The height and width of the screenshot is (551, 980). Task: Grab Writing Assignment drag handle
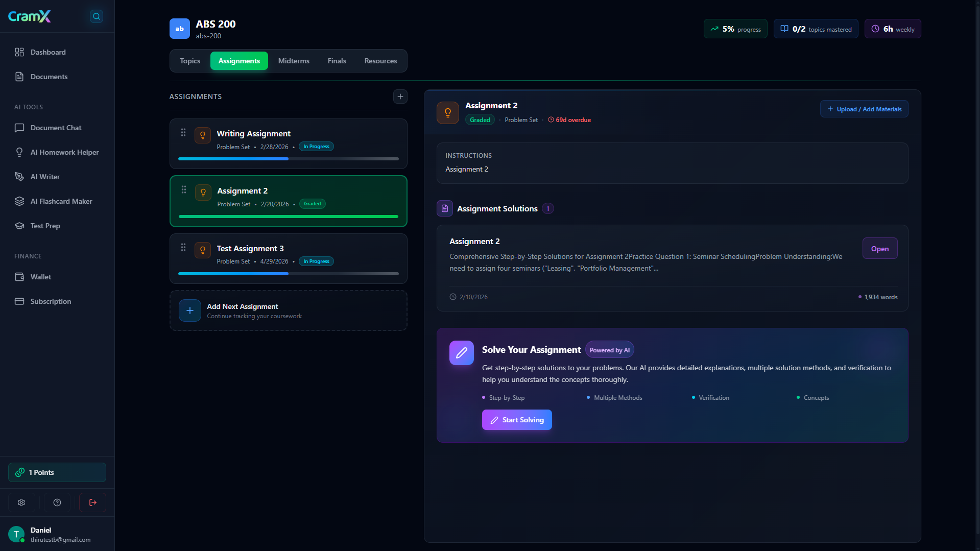183,133
